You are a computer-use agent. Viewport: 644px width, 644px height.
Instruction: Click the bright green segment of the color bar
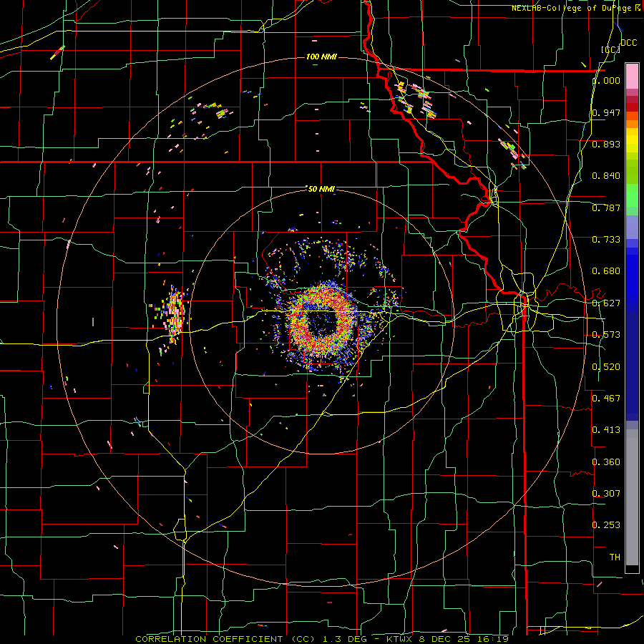[632, 195]
